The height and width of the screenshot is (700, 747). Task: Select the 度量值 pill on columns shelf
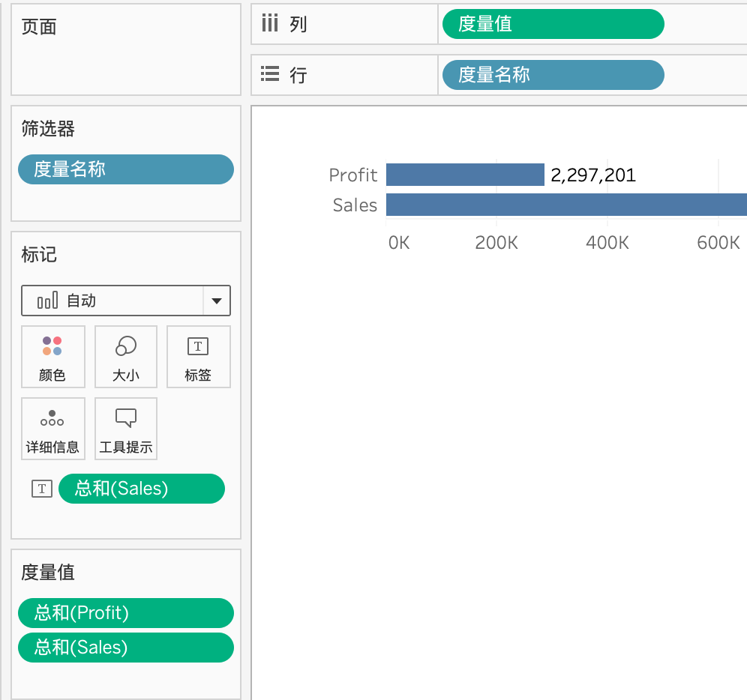click(553, 24)
